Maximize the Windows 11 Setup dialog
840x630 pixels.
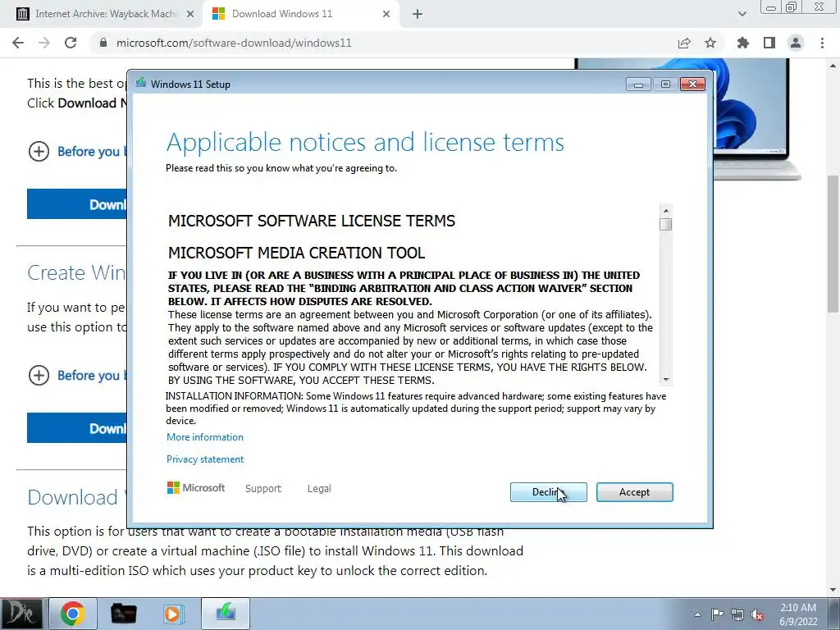point(665,84)
